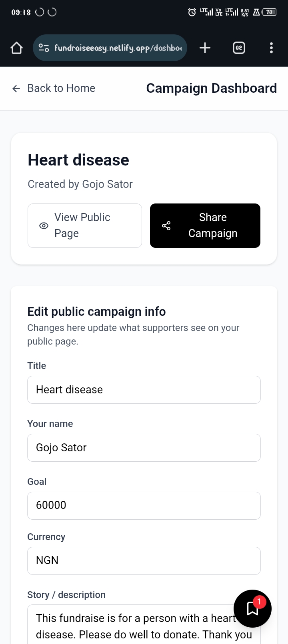Edit the Your name field

(x=144, y=448)
